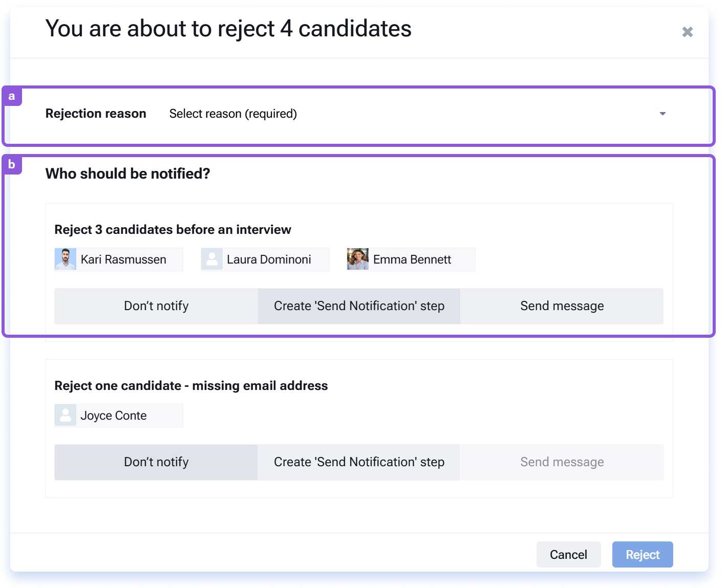
Task: Click Kari Rasmussen's avatar photo
Action: coord(66,259)
